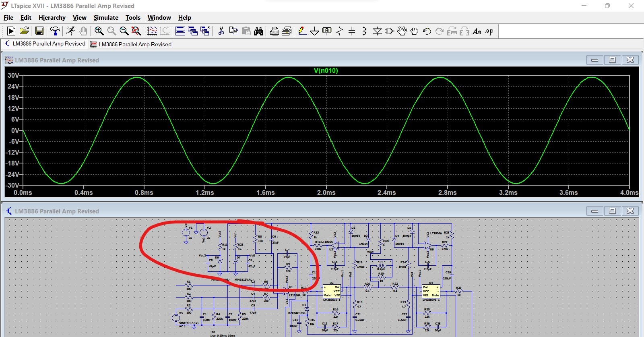This screenshot has height=337, width=644.
Task: Click the Halt simulation hand icon
Action: pyautogui.click(x=83, y=31)
